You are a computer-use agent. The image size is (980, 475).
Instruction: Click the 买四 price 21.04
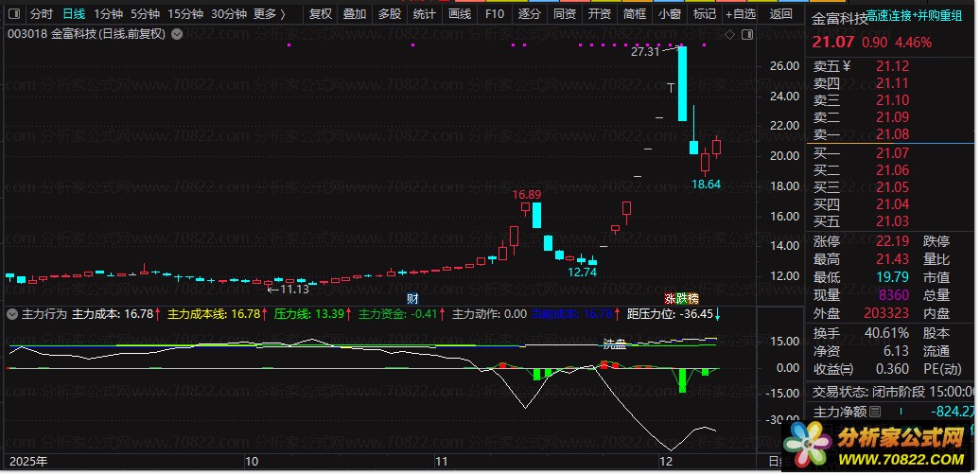pyautogui.click(x=893, y=203)
